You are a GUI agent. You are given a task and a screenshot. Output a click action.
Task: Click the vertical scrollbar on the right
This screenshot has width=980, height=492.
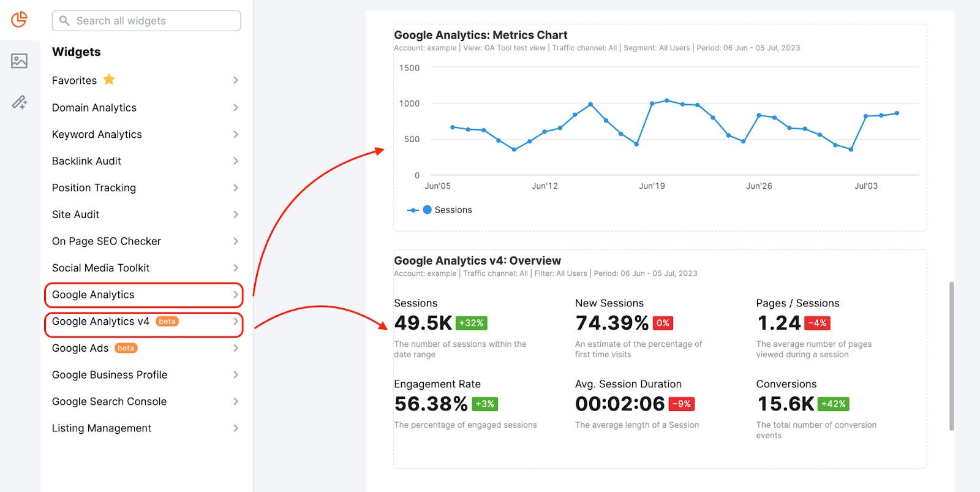951,356
